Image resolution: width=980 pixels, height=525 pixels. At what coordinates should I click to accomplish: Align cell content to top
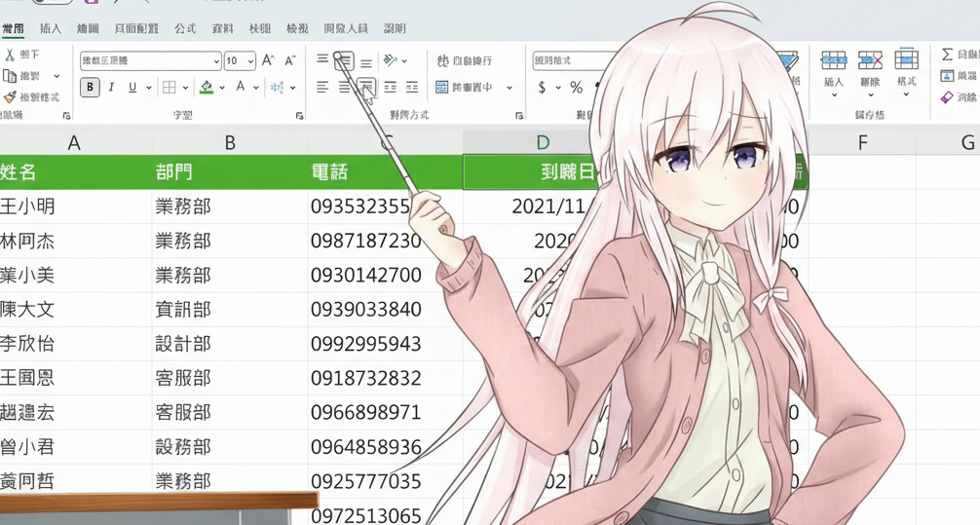pyautogui.click(x=322, y=59)
